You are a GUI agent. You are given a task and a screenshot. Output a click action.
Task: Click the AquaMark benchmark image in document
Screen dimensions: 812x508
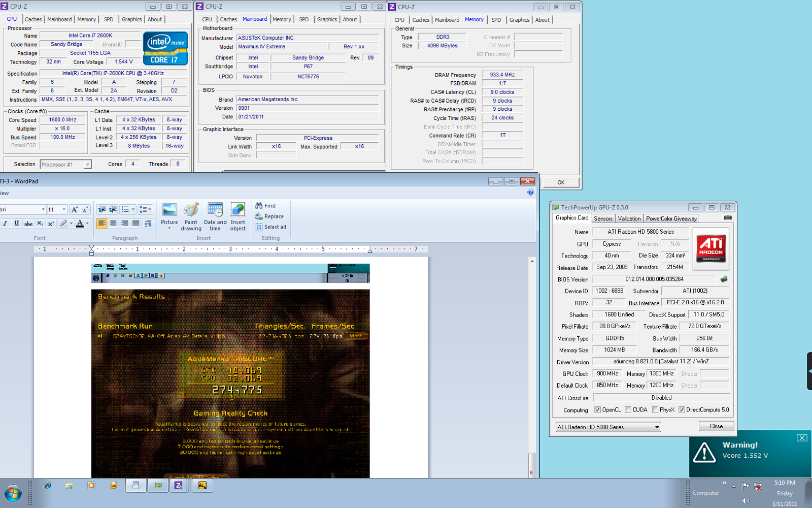tap(230, 384)
